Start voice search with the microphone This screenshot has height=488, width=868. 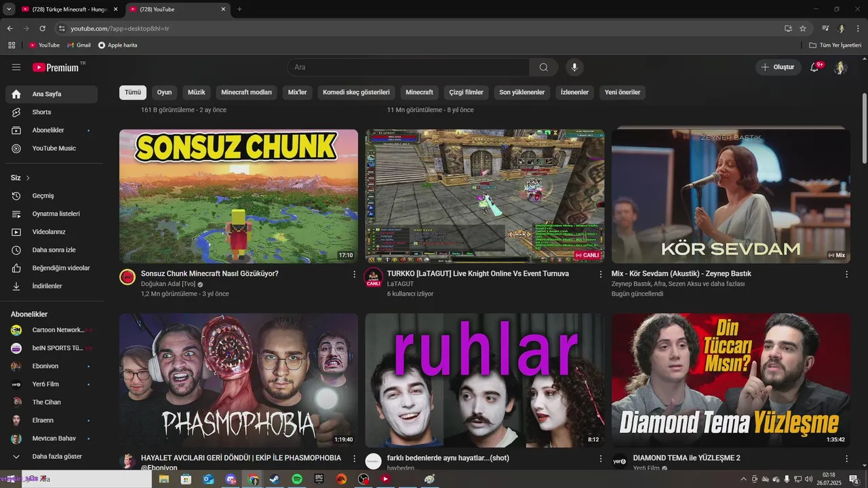click(574, 67)
